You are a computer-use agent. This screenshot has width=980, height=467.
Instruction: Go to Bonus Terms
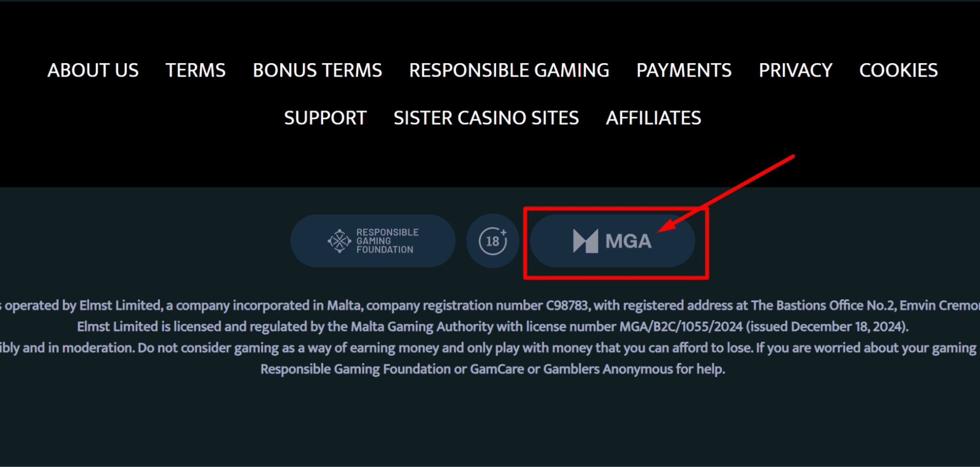coord(317,70)
